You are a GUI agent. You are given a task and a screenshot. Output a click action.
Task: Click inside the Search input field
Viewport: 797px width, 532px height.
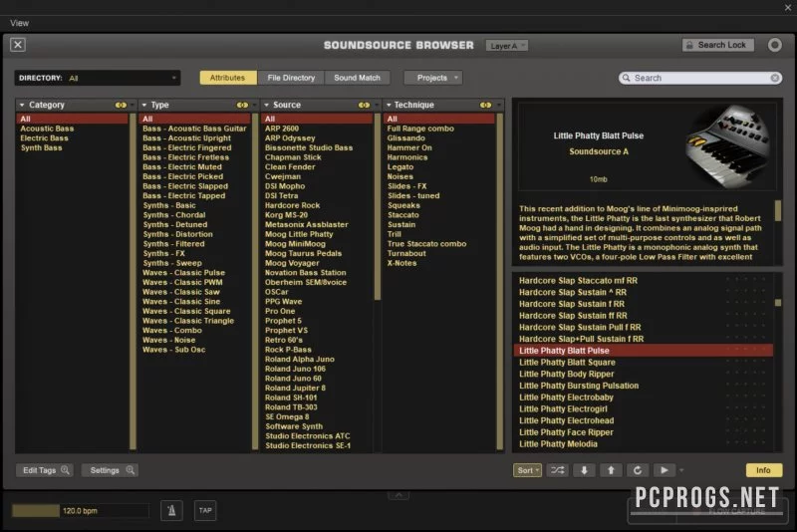(x=700, y=78)
